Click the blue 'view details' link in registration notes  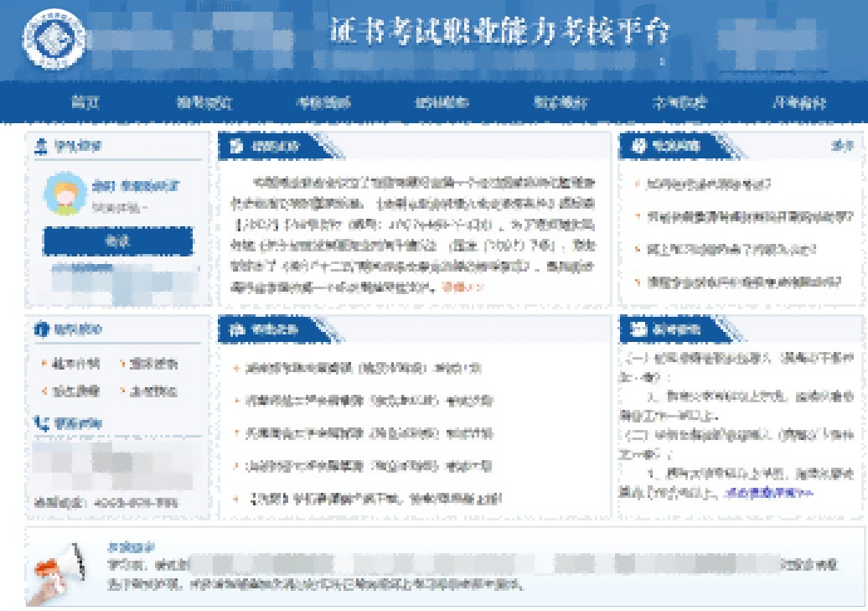(769, 493)
